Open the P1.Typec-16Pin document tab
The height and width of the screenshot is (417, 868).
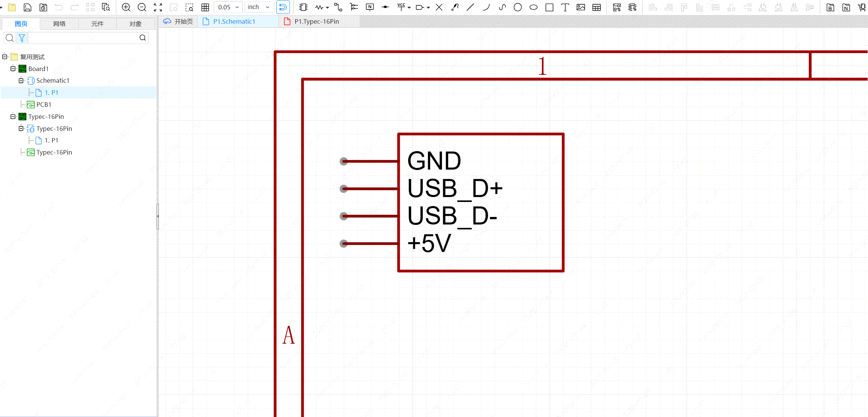pyautogui.click(x=316, y=21)
